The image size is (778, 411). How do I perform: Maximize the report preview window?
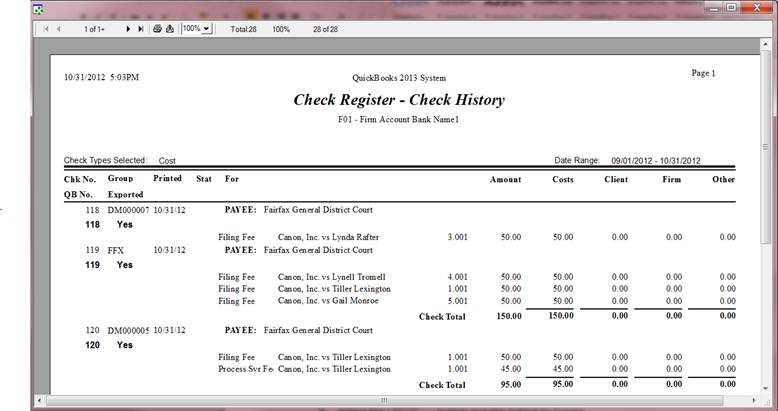pos(730,8)
